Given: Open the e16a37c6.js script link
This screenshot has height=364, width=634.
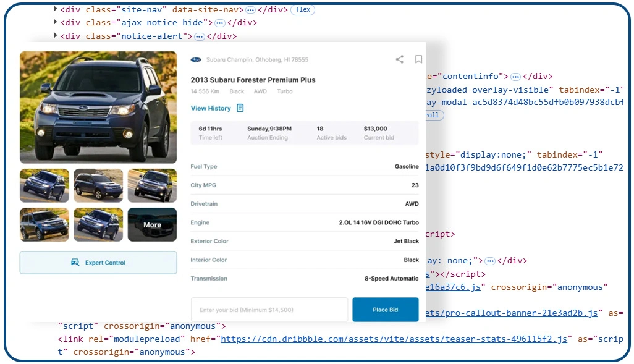Looking at the screenshot, I should coord(453,287).
